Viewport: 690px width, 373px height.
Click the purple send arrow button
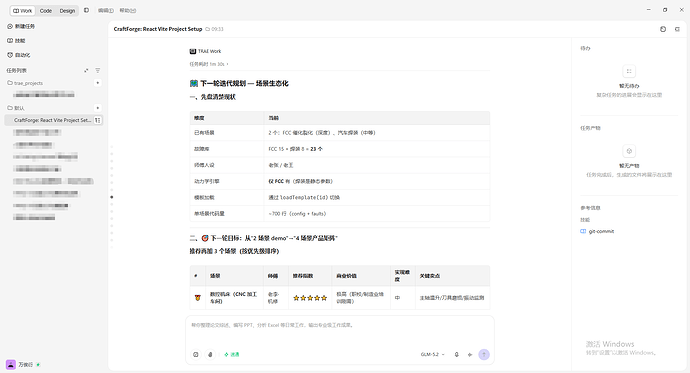(484, 355)
